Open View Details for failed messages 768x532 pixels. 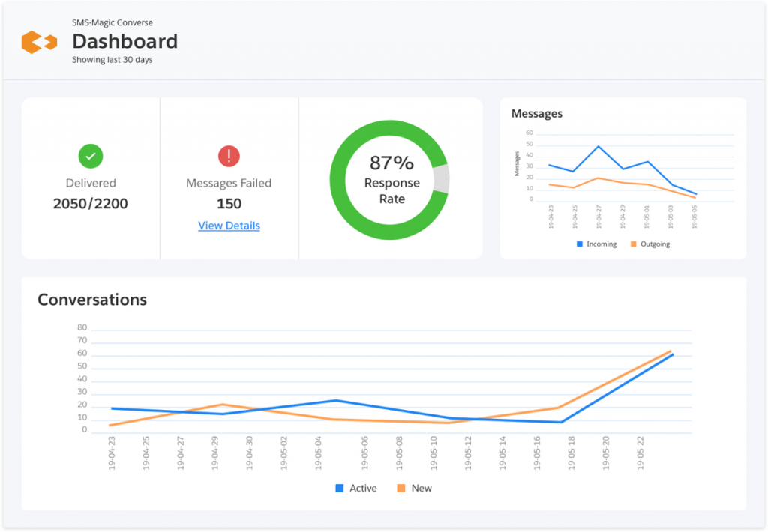tap(229, 226)
